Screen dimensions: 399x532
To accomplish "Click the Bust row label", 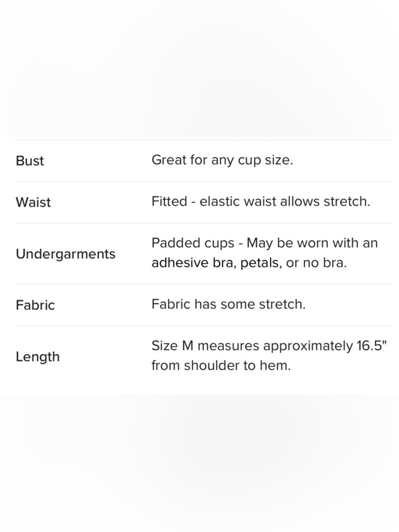I will 30,161.
